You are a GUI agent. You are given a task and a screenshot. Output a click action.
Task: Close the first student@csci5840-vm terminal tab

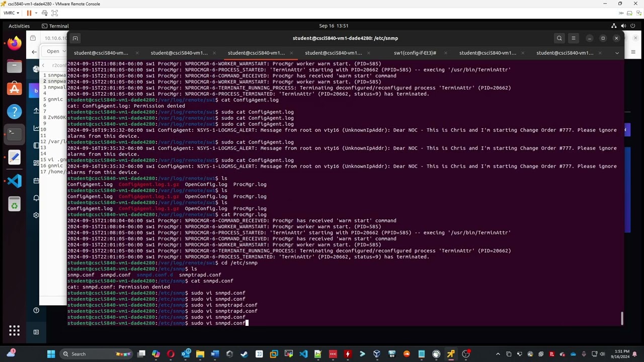(138, 53)
